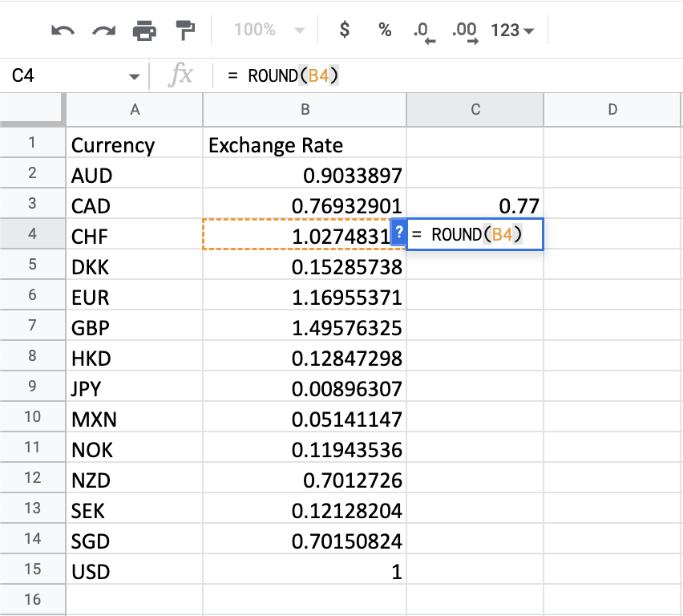Click the NZD cell

pyautogui.click(x=135, y=478)
